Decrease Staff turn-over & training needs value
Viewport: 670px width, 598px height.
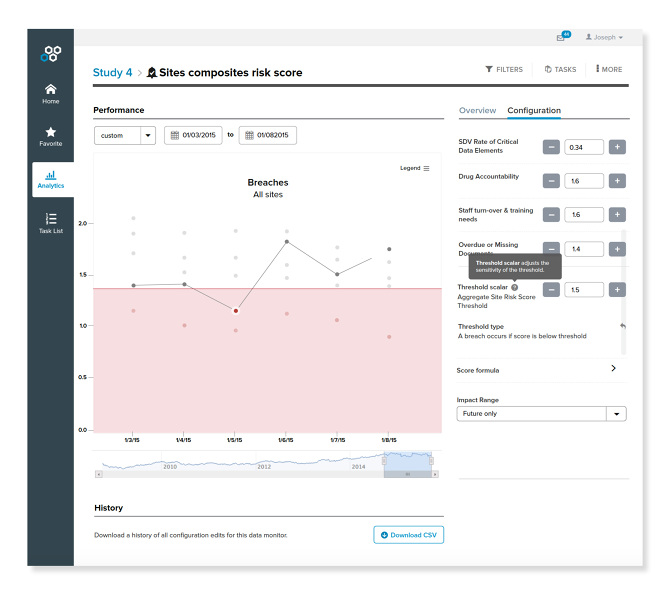pyautogui.click(x=551, y=215)
